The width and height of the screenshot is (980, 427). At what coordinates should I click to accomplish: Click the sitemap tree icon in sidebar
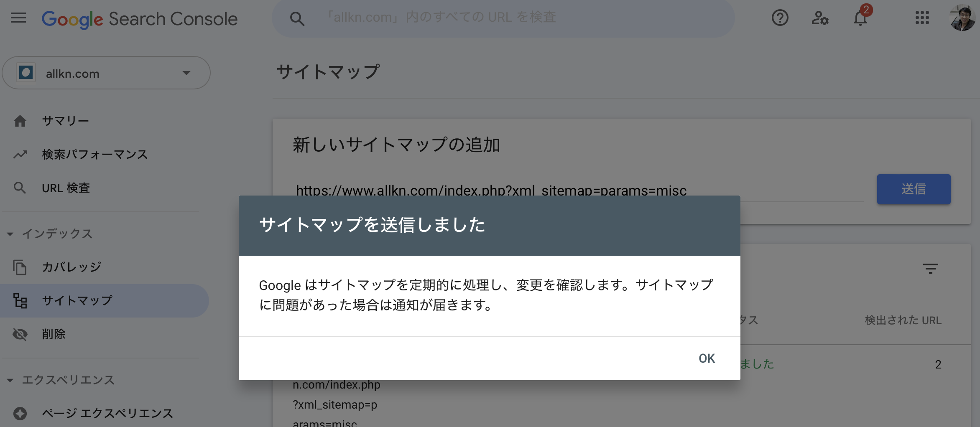pyautogui.click(x=20, y=301)
